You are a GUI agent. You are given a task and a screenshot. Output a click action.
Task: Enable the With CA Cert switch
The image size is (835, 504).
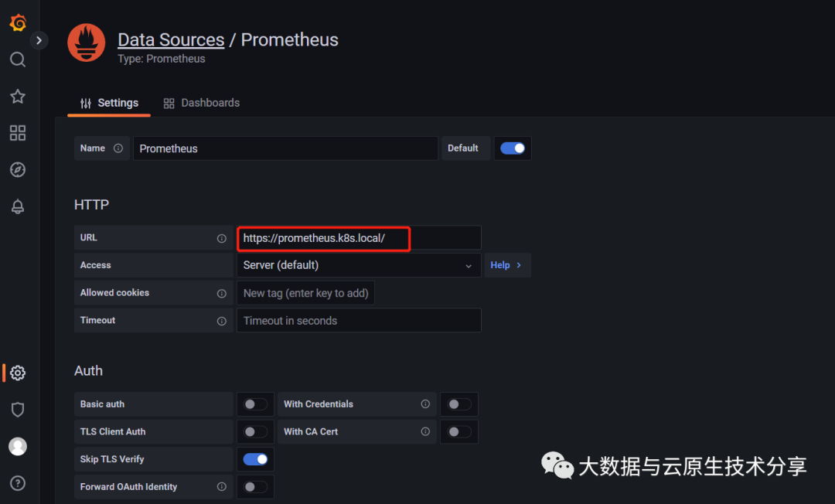tap(459, 431)
